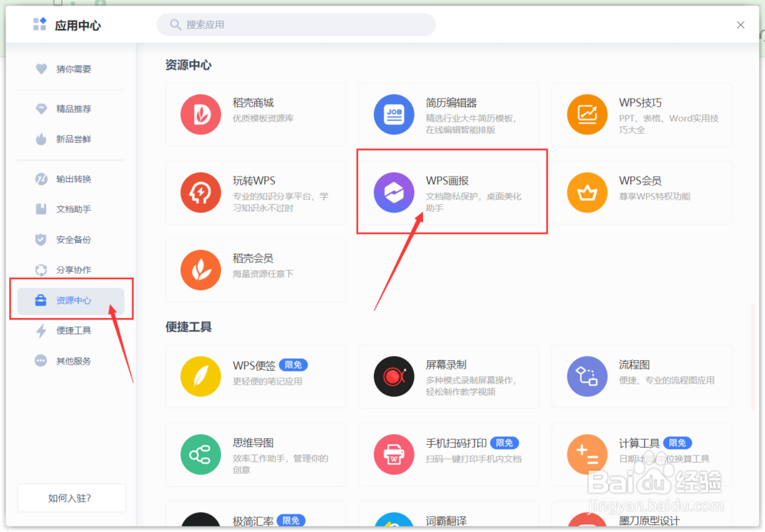765x532 pixels.
Task: Click the WPS便签 title text
Action: pyautogui.click(x=254, y=365)
